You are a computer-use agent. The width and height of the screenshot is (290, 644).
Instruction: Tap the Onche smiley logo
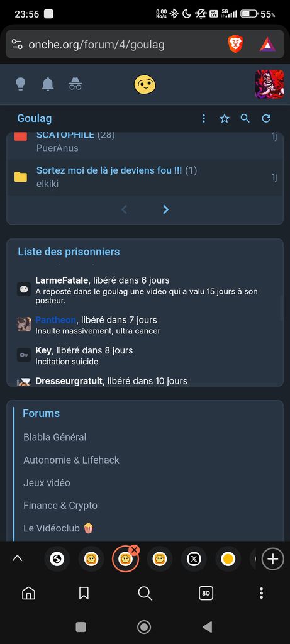pos(145,84)
